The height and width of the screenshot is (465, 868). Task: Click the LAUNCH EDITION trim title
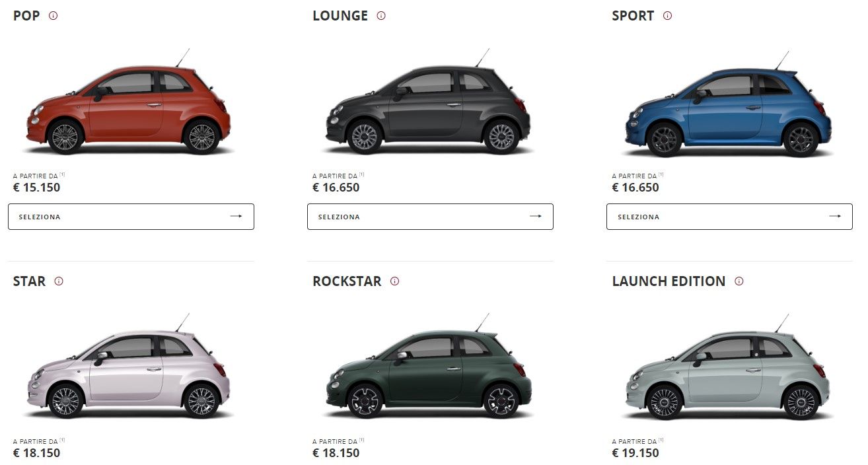(x=669, y=281)
